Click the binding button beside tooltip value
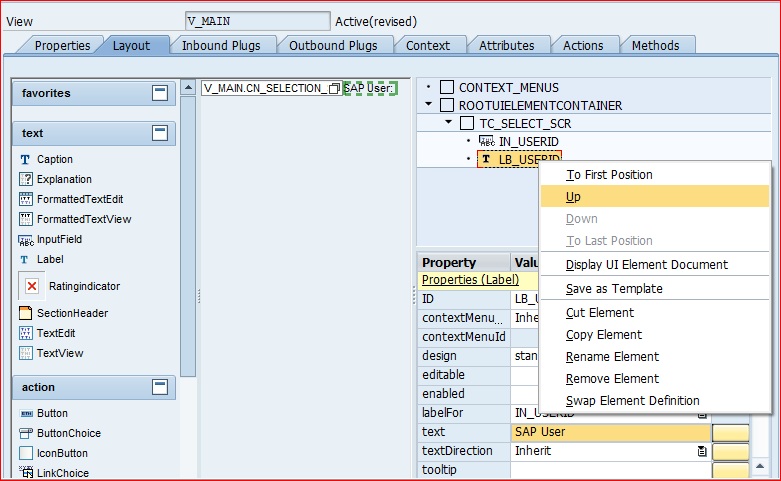Viewport: 781px width, 481px height. click(730, 470)
